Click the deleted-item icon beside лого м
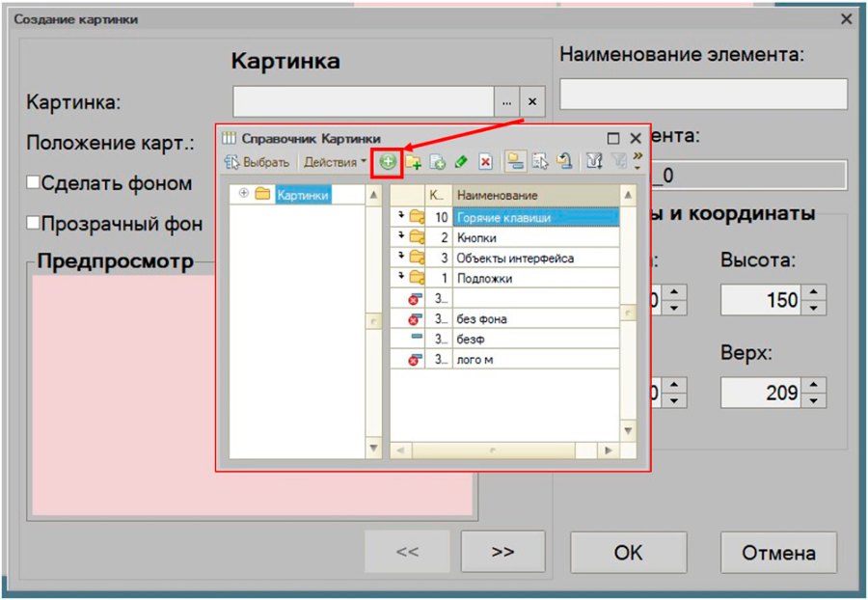Image resolution: width=868 pixels, height=600 pixels. pos(415,359)
